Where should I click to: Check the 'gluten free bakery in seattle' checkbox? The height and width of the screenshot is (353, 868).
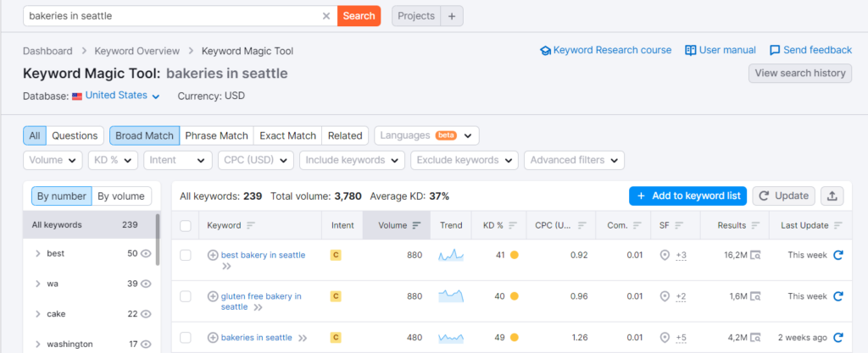(186, 296)
